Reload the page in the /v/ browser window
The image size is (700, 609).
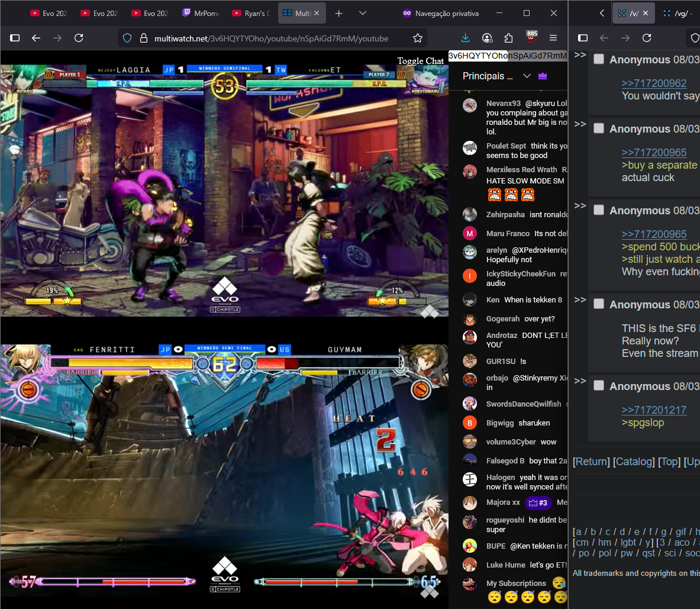(647, 38)
